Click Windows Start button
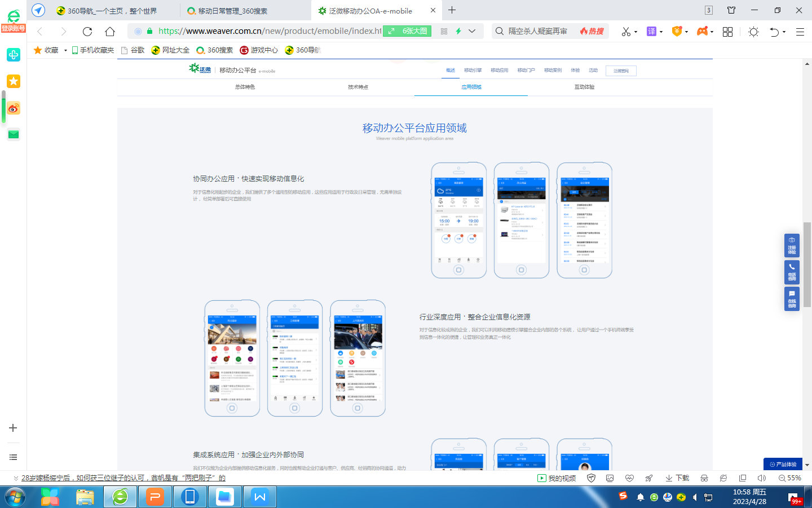Image resolution: width=812 pixels, height=508 pixels. point(15,497)
